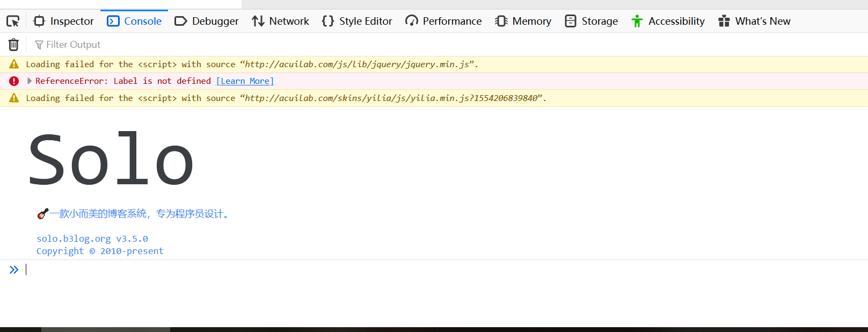Screen dimensions: 868x332
Task: Click the red error icon
Action: 14,81
